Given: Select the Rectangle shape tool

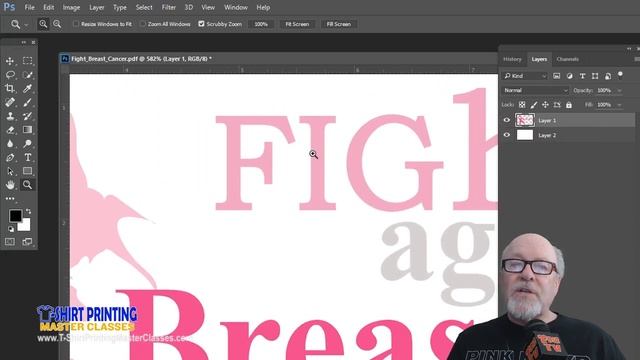Looking at the screenshot, I should coord(27,171).
